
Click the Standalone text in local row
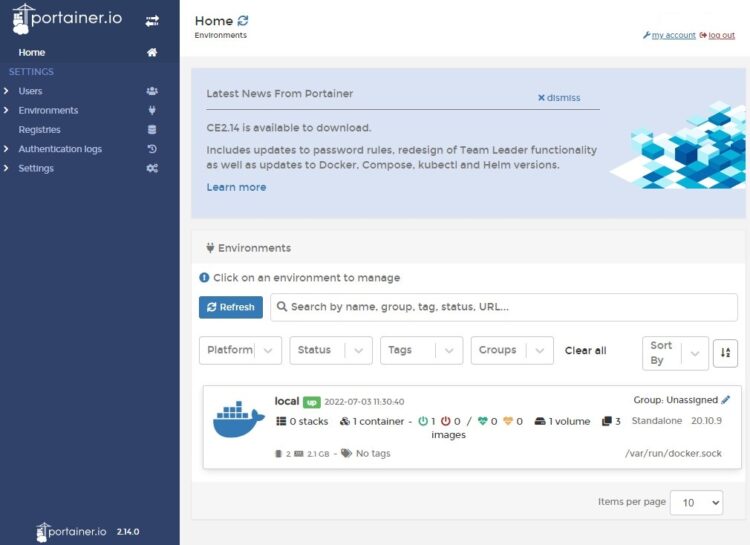coord(657,421)
